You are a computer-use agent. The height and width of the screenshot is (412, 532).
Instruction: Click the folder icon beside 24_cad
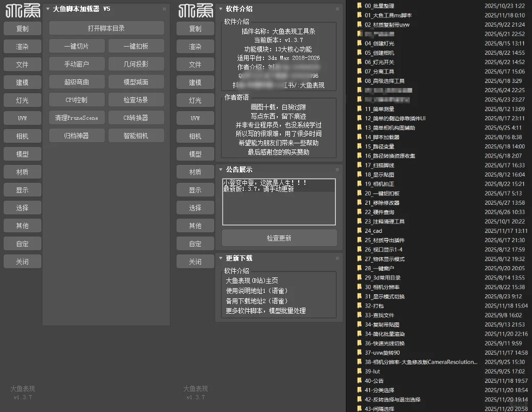(x=358, y=231)
